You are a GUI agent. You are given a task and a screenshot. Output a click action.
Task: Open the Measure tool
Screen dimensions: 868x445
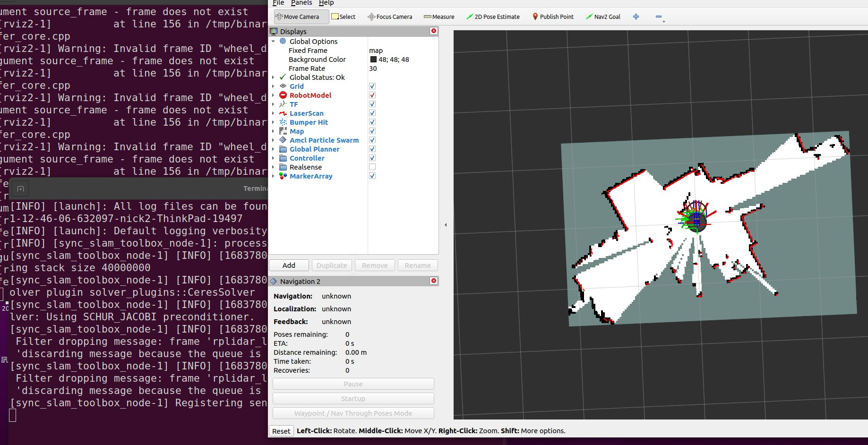pos(438,17)
